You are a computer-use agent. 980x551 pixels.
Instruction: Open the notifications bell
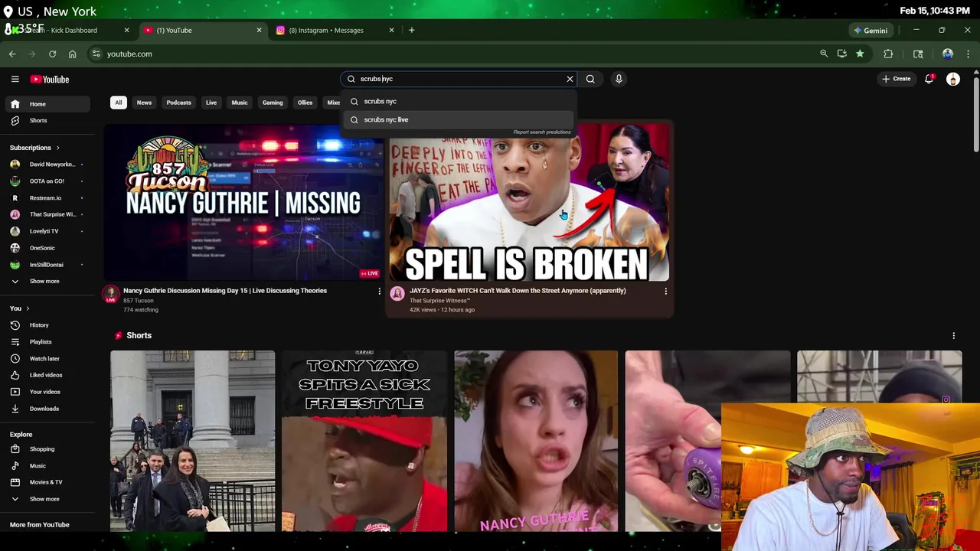tap(929, 79)
